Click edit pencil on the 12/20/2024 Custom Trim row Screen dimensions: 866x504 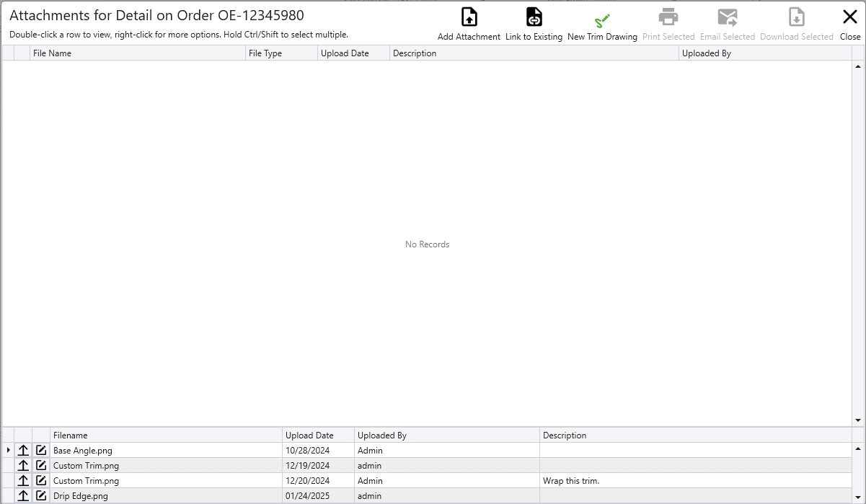pos(41,480)
